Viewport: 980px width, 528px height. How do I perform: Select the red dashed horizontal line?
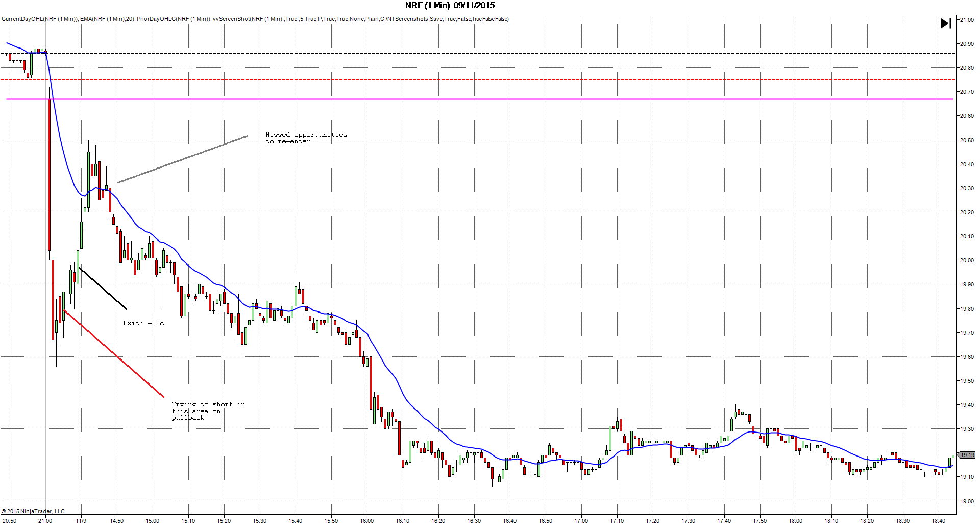tap(478, 80)
